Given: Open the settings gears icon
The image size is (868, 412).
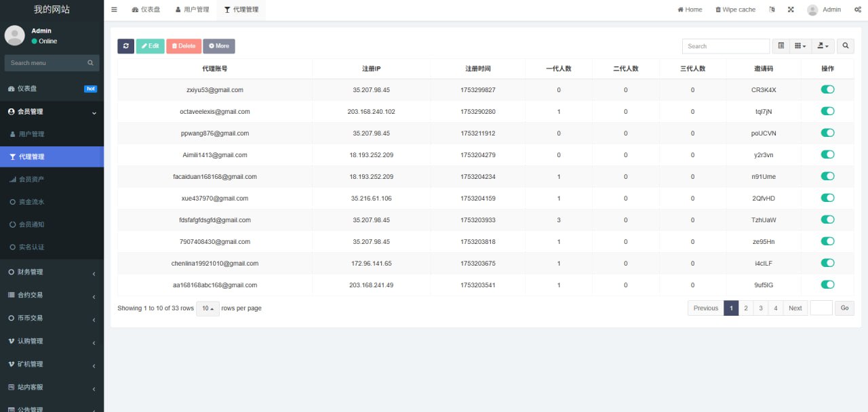Looking at the screenshot, I should point(858,9).
